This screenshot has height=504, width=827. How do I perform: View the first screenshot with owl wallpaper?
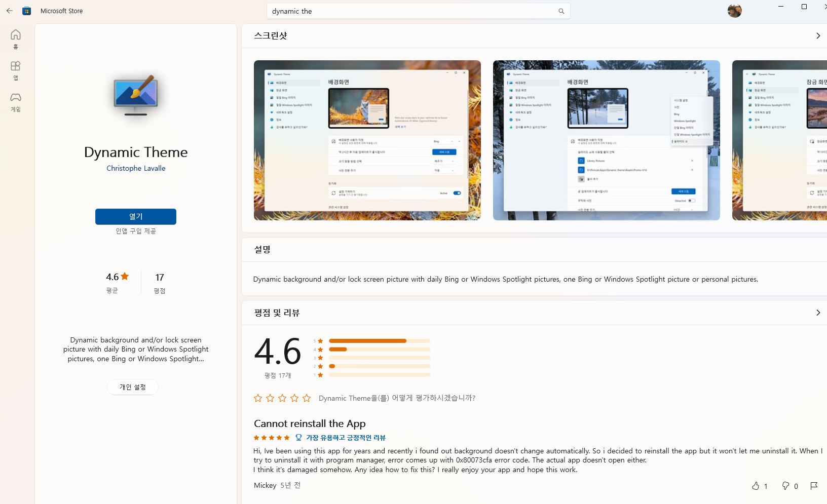pyautogui.click(x=367, y=140)
